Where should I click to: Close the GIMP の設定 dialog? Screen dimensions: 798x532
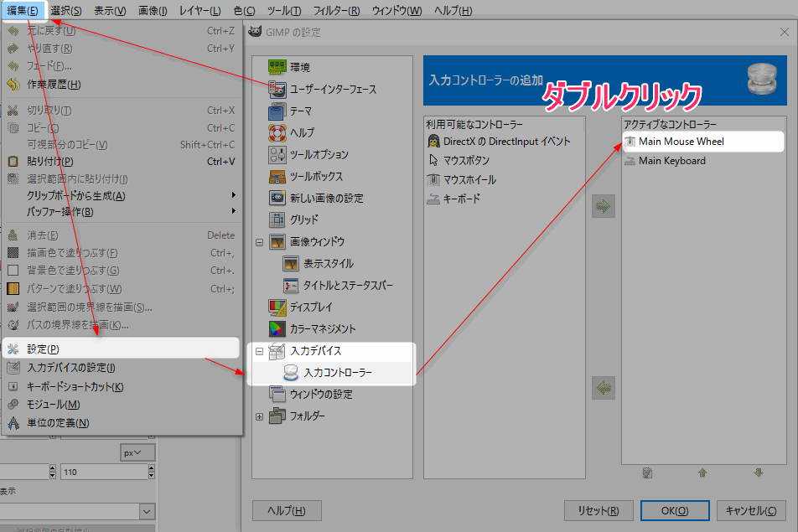point(785,32)
